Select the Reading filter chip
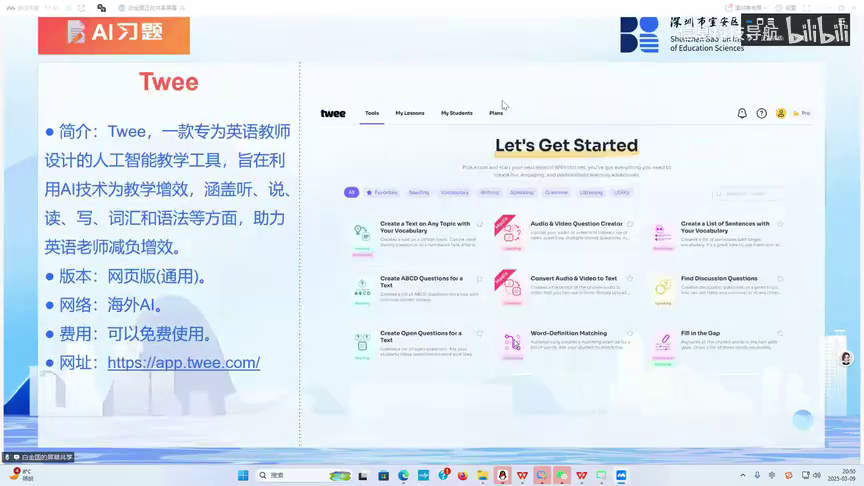 tap(419, 192)
